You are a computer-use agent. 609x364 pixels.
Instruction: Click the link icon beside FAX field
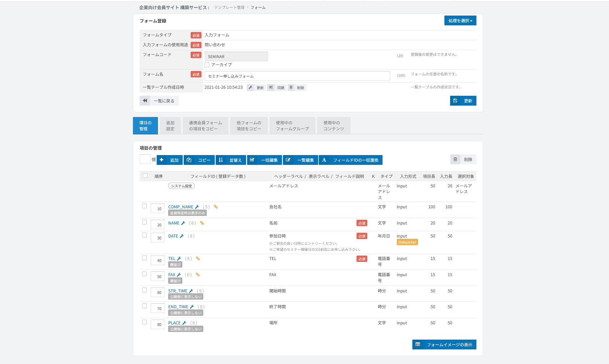point(198,275)
